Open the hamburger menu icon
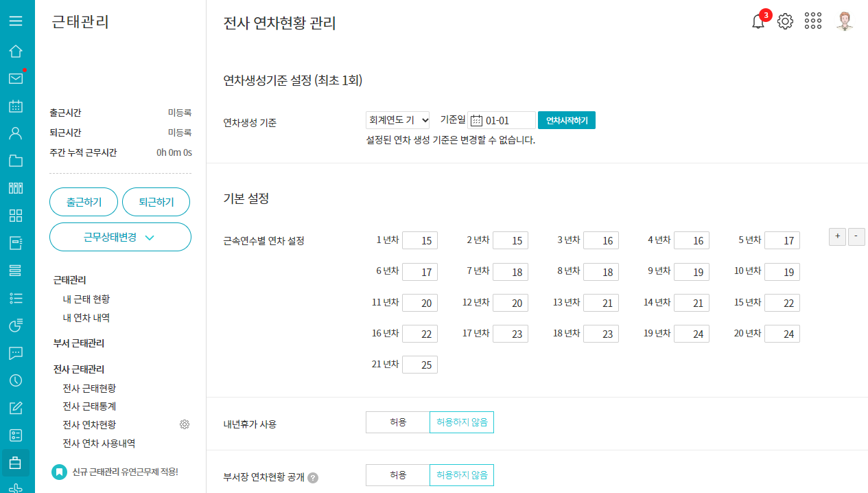This screenshot has width=868, height=493. (16, 21)
